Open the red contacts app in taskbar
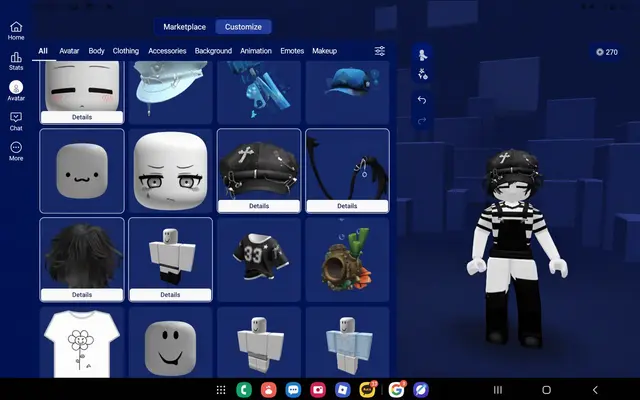 tap(269, 390)
